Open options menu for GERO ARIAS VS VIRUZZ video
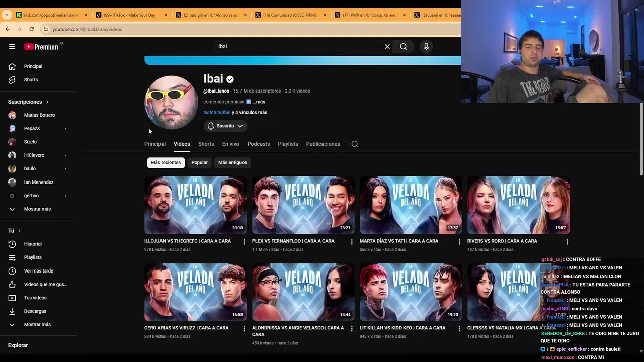This screenshot has height=362, width=644. pyautogui.click(x=244, y=329)
